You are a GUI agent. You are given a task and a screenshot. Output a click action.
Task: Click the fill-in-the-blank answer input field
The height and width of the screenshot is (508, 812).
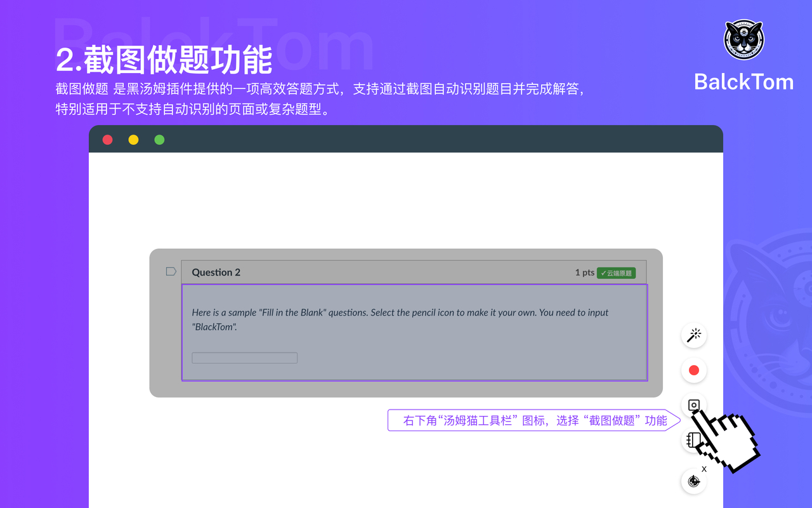click(x=245, y=358)
